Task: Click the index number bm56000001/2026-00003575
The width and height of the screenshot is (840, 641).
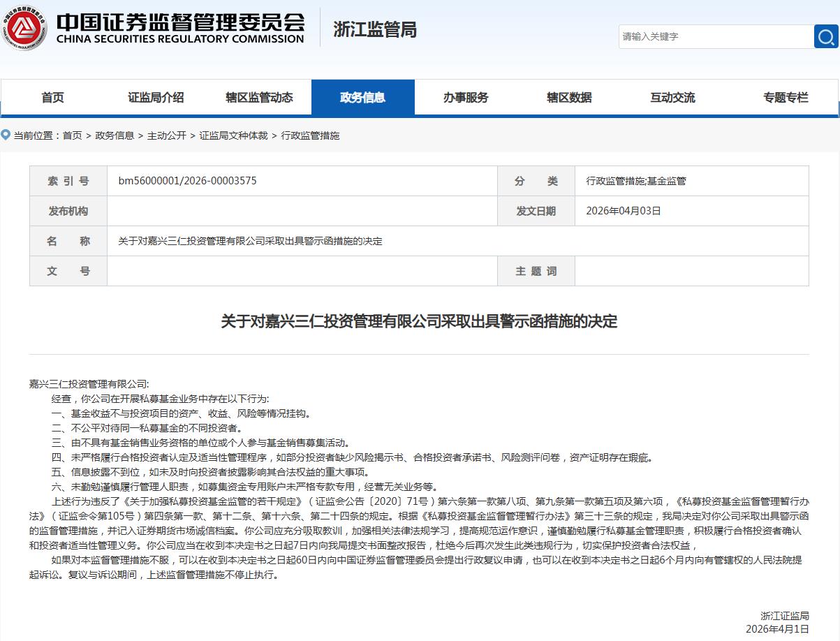Action: click(x=187, y=181)
